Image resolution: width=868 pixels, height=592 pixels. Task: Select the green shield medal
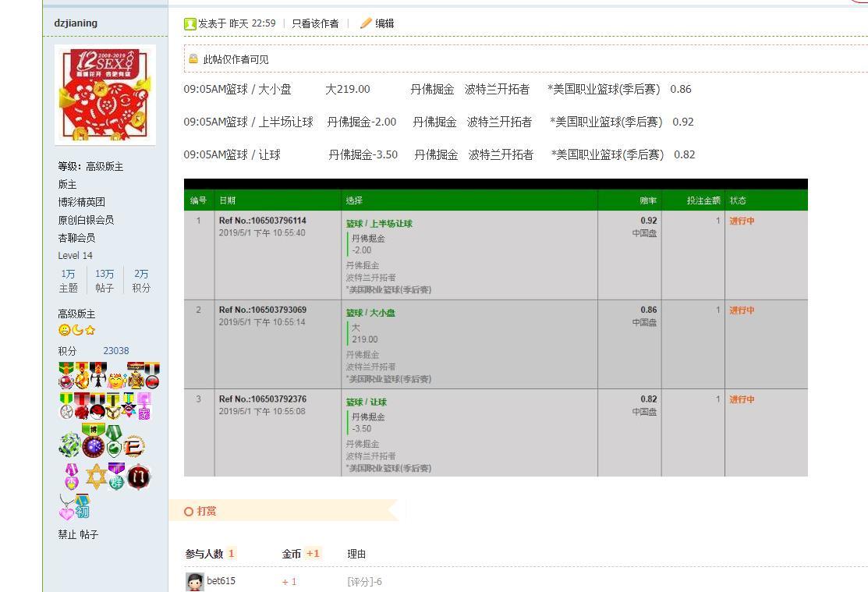(114, 442)
